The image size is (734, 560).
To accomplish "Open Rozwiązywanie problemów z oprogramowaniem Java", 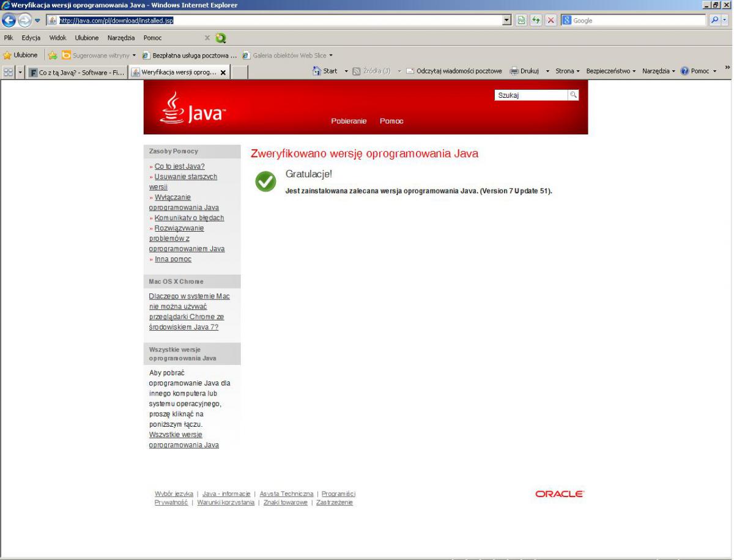I will [187, 238].
